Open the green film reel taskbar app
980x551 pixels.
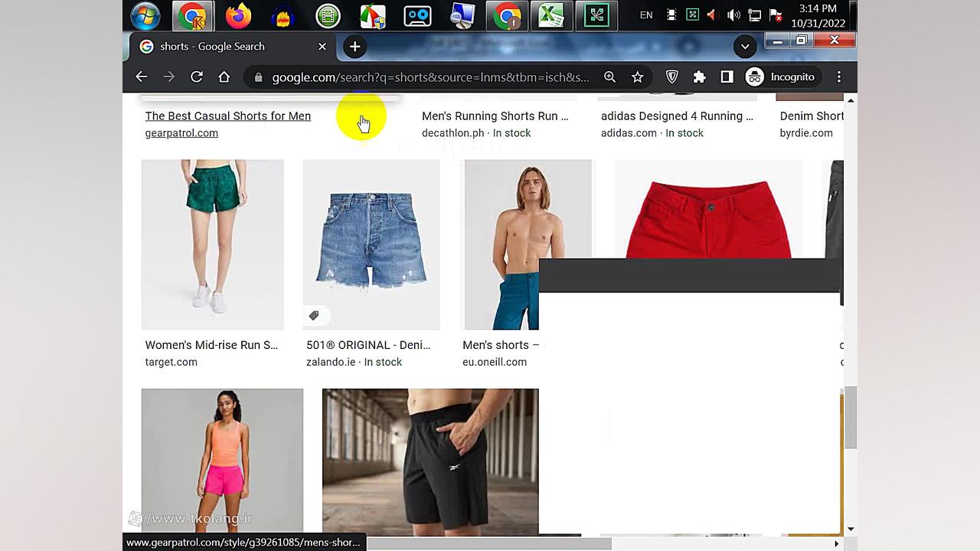pyautogui.click(x=328, y=16)
